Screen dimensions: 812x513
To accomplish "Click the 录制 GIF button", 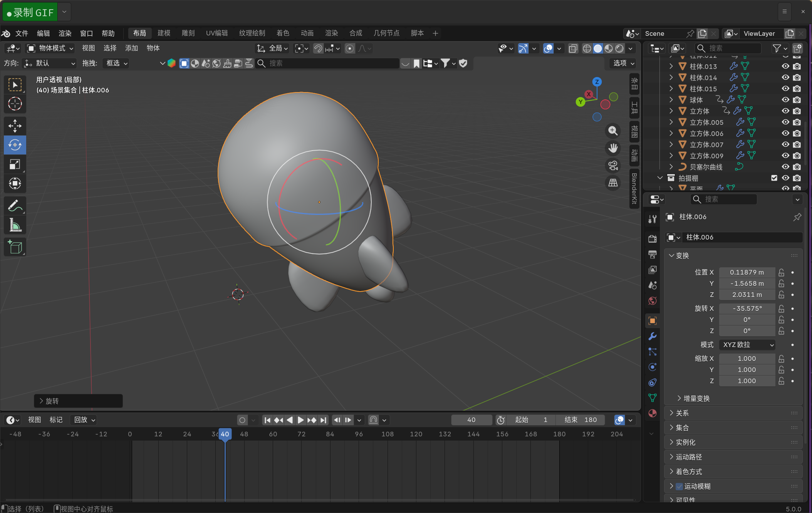I will point(30,12).
